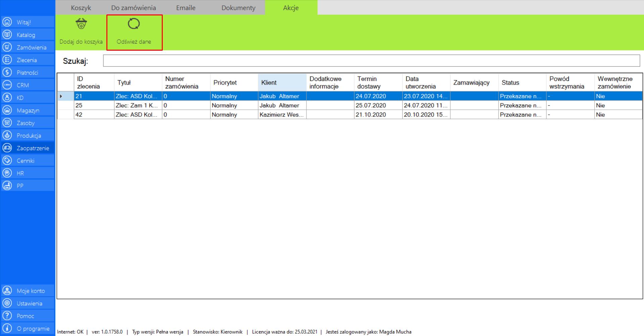Sort by Data utworzenia column header
644x336 pixels.
(x=426, y=83)
